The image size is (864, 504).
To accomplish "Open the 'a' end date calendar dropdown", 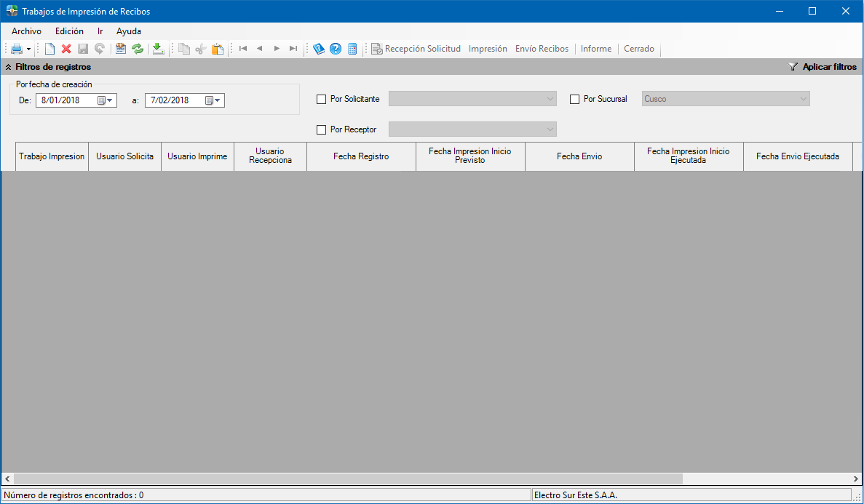I will pyautogui.click(x=214, y=100).
